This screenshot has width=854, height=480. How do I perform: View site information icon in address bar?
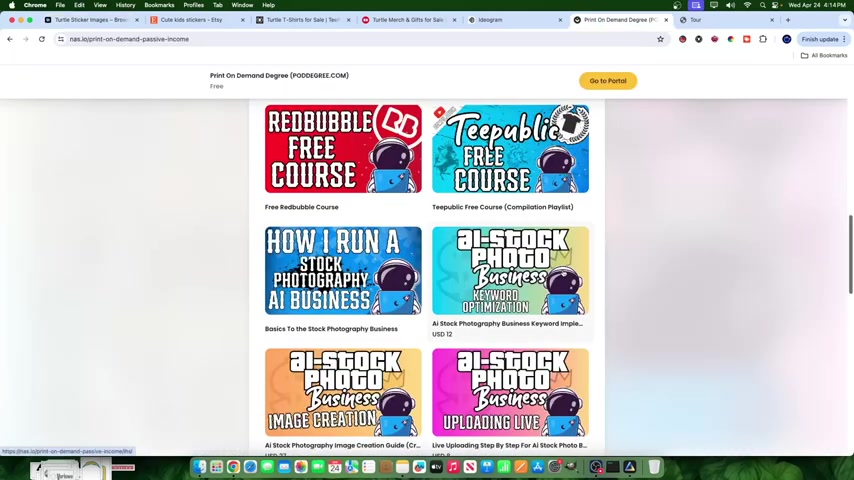[x=61, y=39]
